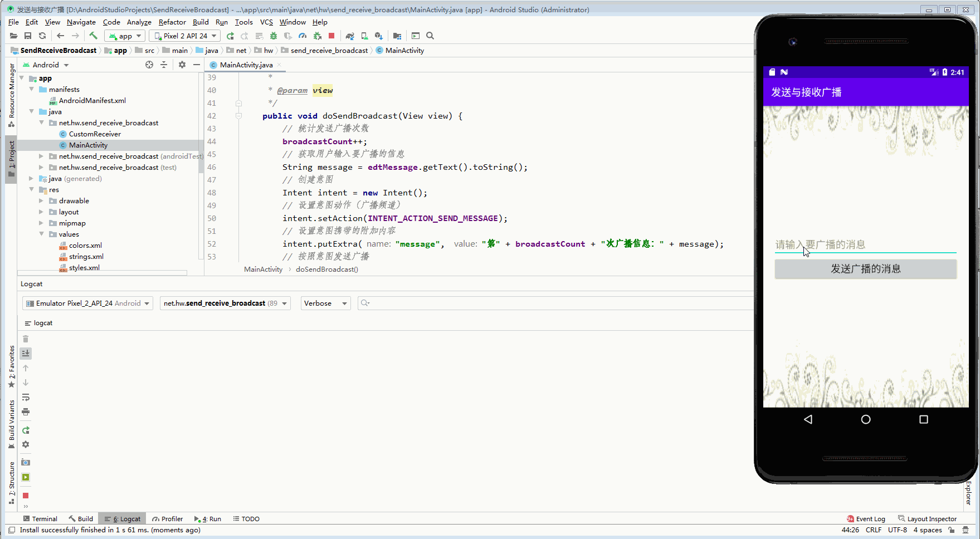980x539 pixels.
Task: Click the logcat print icon
Action: [x=26, y=412]
